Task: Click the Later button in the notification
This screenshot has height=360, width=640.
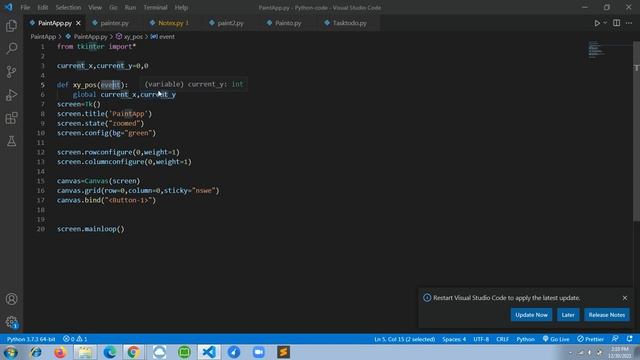Action: coord(568,315)
